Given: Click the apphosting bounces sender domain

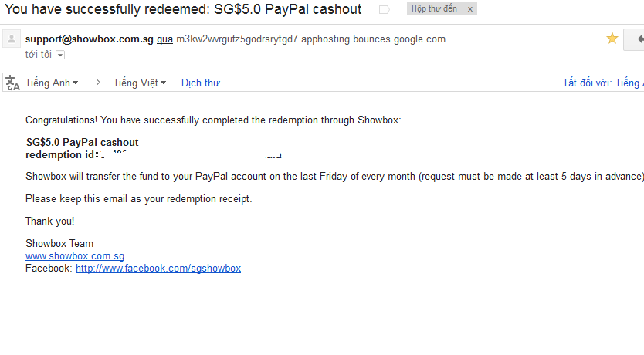Looking at the screenshot, I should pos(310,39).
